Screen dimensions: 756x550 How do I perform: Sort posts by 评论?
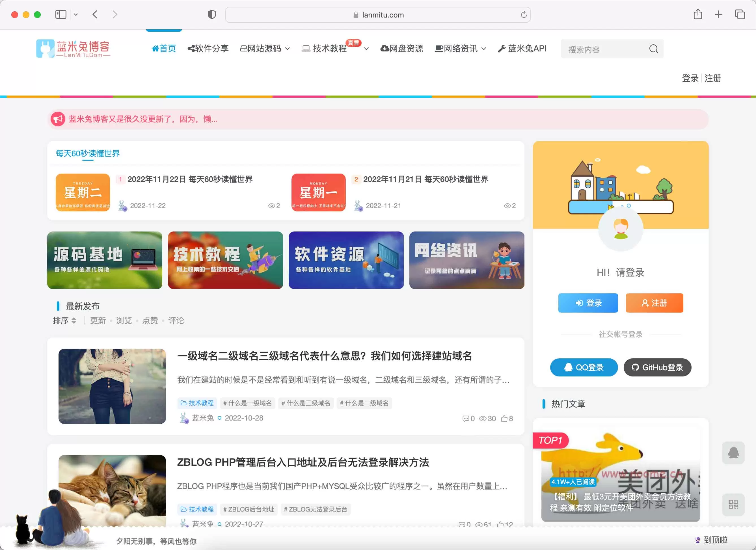pyautogui.click(x=176, y=321)
